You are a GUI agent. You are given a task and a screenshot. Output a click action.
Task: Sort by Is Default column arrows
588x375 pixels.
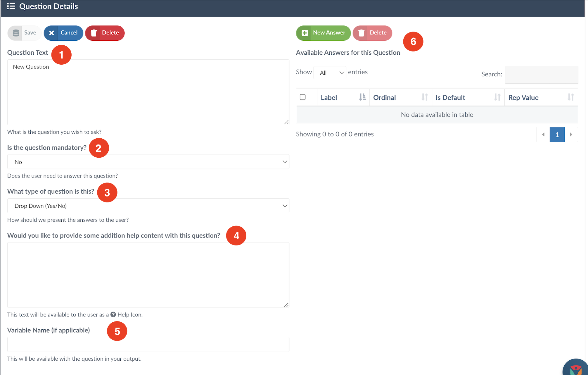point(497,97)
